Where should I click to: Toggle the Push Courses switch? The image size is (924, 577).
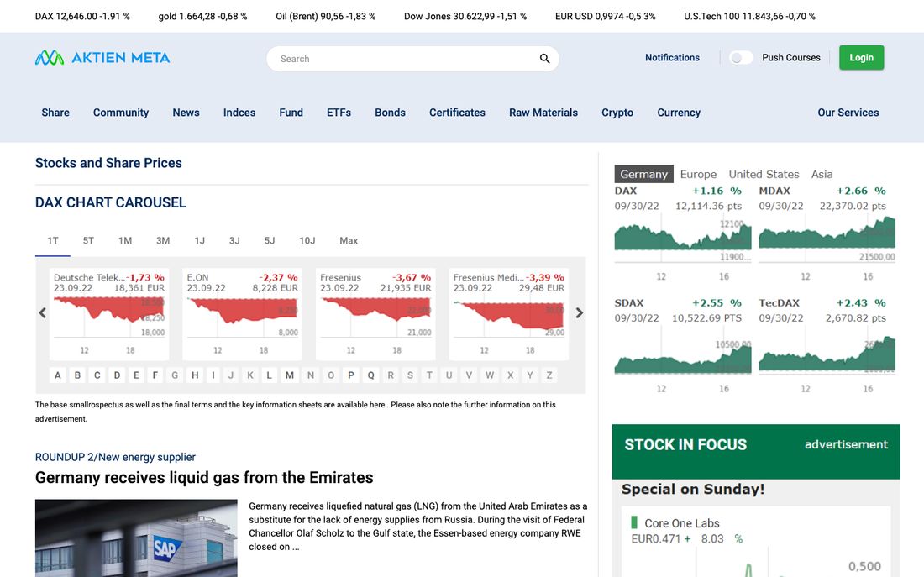click(741, 58)
